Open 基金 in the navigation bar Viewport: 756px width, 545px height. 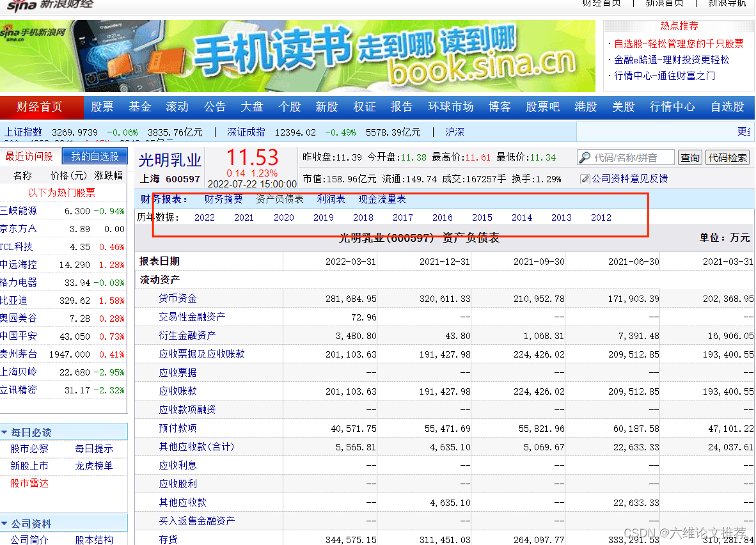point(140,107)
